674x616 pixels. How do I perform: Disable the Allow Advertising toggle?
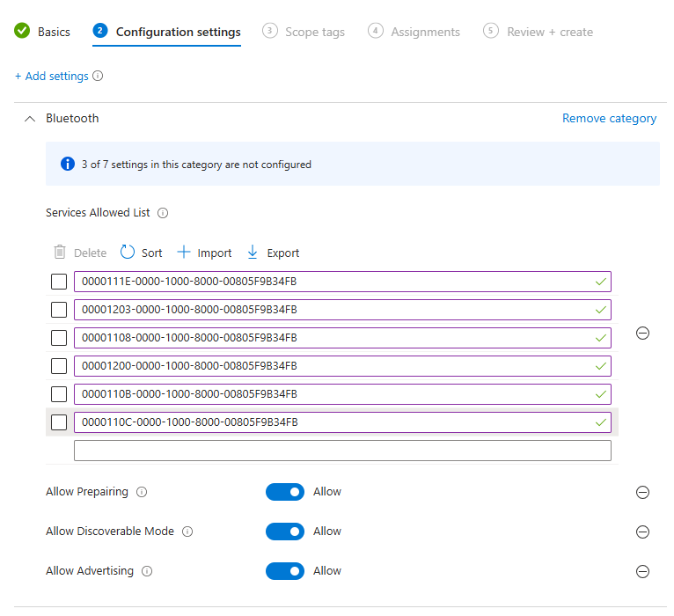pyautogui.click(x=284, y=571)
